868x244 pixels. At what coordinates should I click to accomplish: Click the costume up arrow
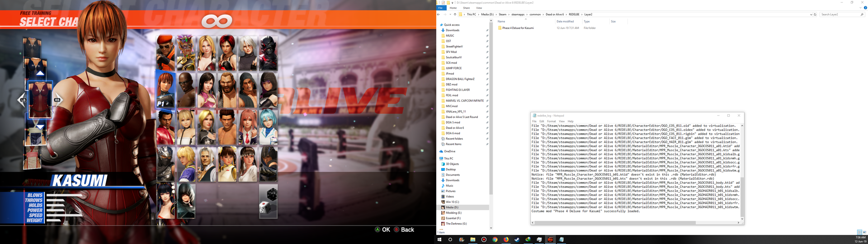coord(40,73)
